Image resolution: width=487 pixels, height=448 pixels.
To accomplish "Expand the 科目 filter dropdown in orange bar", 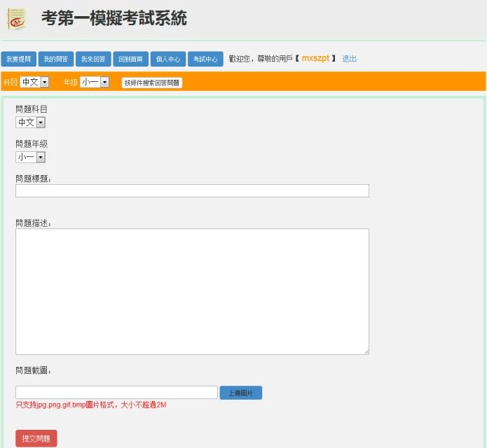I will pyautogui.click(x=34, y=82).
